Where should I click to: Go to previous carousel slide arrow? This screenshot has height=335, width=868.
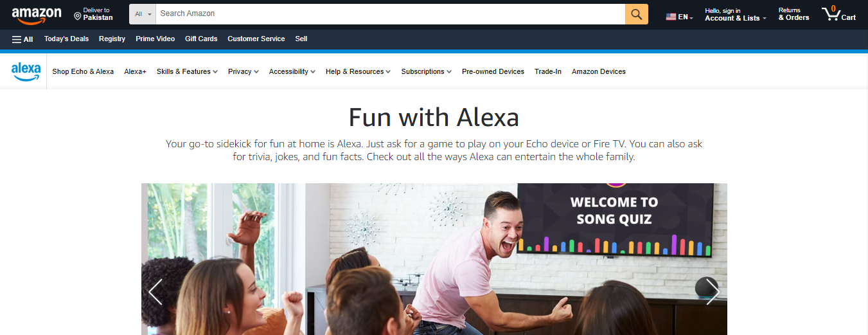[x=155, y=292]
